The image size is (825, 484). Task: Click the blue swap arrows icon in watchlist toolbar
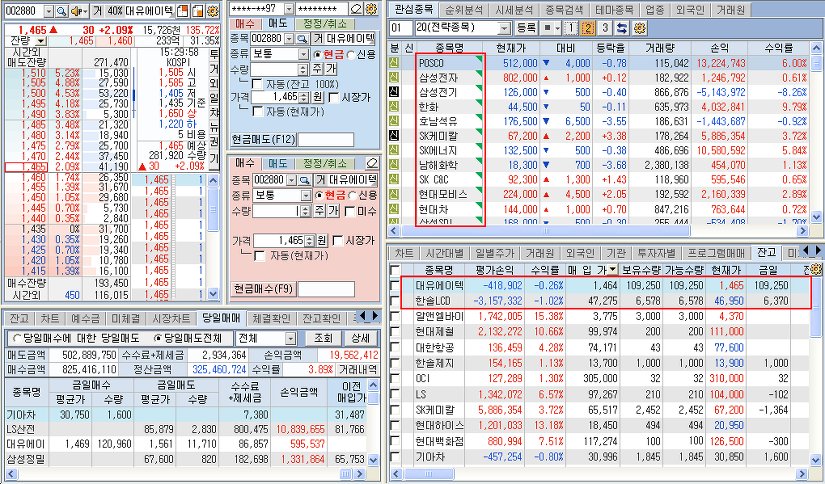click(622, 28)
